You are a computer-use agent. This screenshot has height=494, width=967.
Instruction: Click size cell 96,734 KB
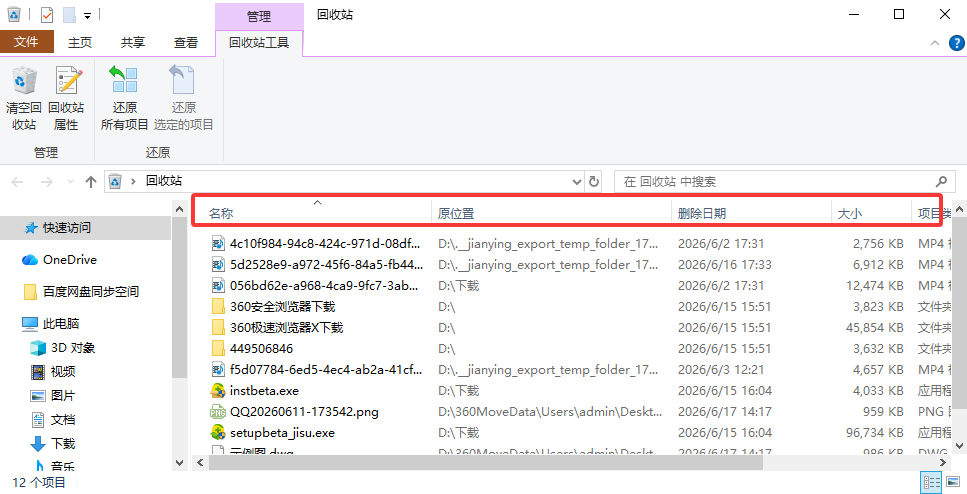click(874, 432)
